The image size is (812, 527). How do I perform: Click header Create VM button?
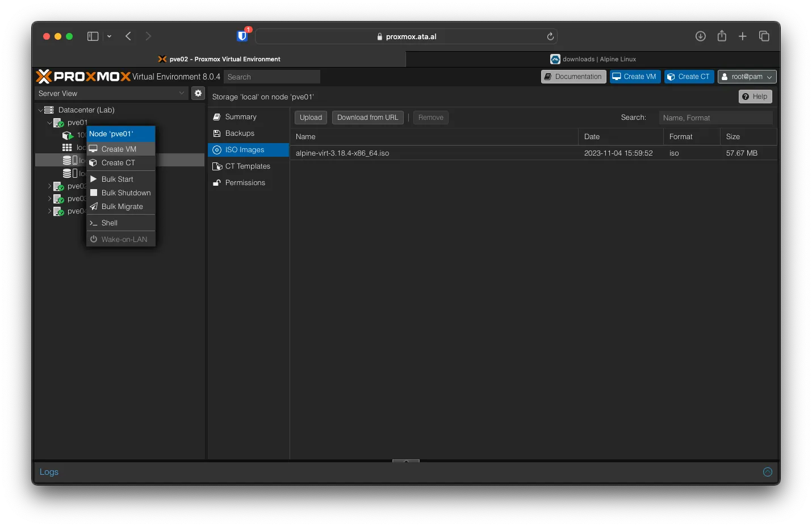tap(635, 77)
